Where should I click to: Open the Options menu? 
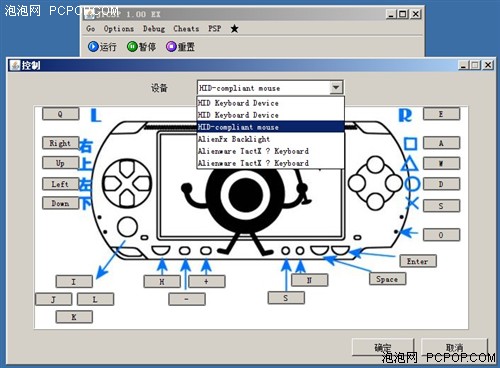point(119,29)
